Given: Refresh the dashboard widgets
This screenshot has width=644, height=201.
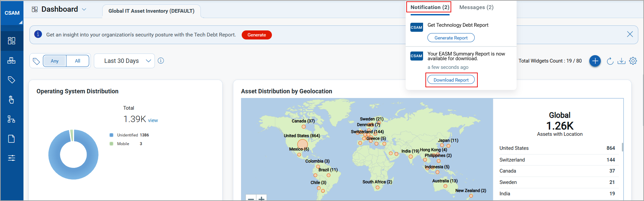Looking at the screenshot, I should [x=610, y=61].
